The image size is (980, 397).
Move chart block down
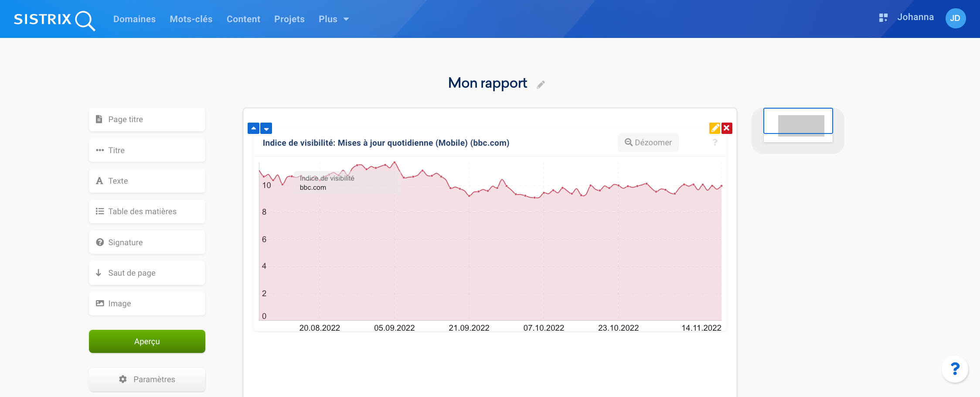point(266,128)
